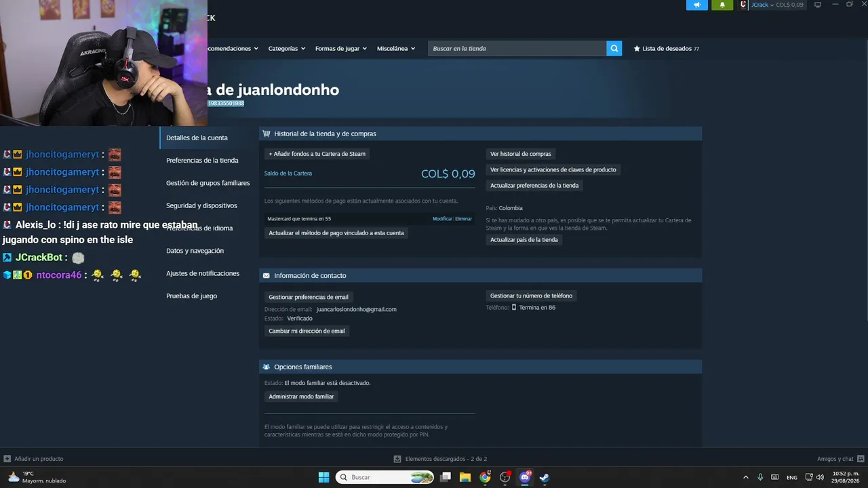The height and width of the screenshot is (488, 868).
Task: Click 'Actualizar preferencias de la tienda' button
Action: 534,186
